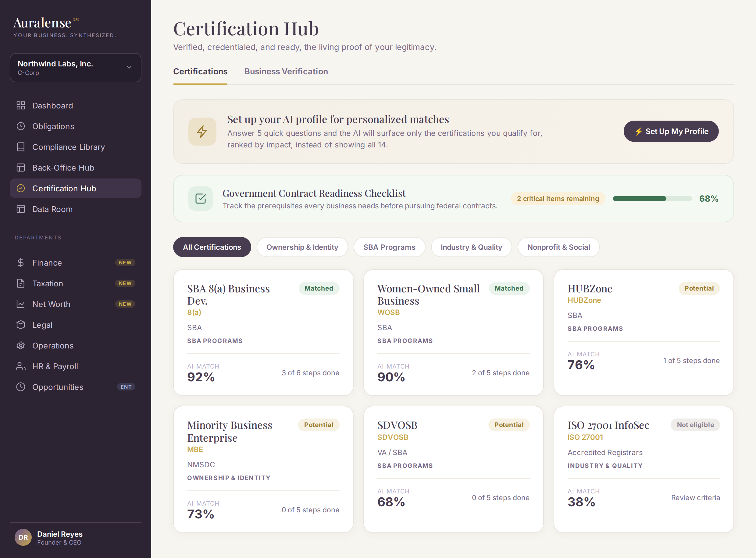Click the Potential badge on HUBZone
This screenshot has height=558, width=756.
click(699, 288)
